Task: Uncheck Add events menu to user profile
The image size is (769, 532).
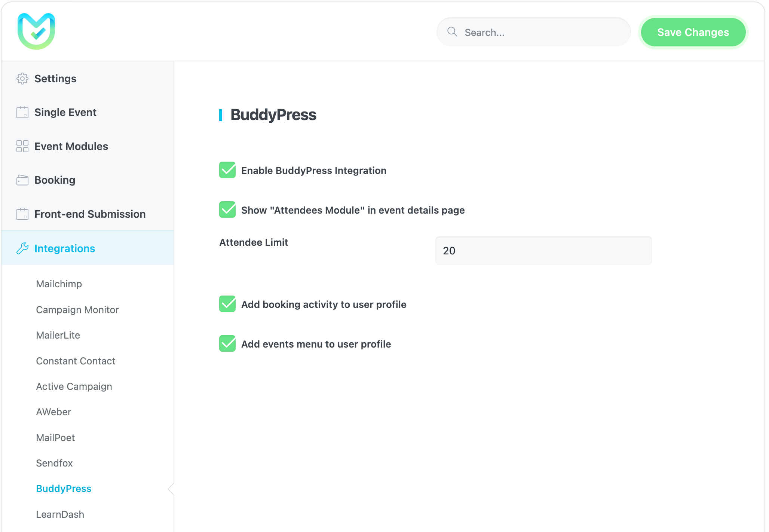Action: [227, 344]
